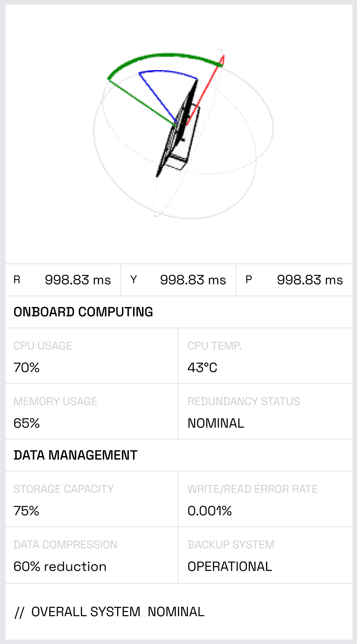This screenshot has height=644, width=357.
Task: Select the R roll timing value
Action: pos(77,280)
